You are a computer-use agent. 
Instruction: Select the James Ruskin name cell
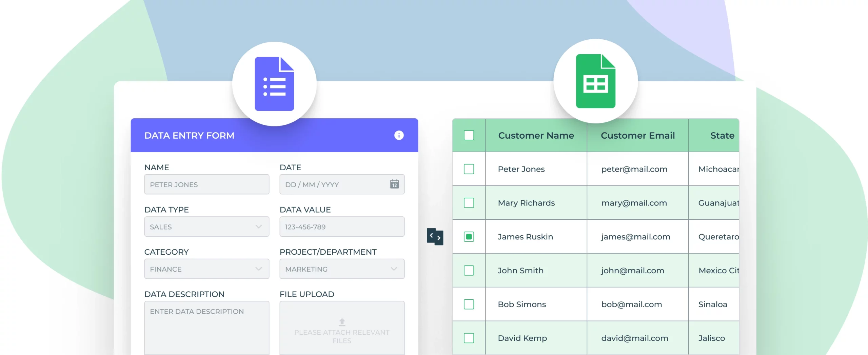(536, 237)
